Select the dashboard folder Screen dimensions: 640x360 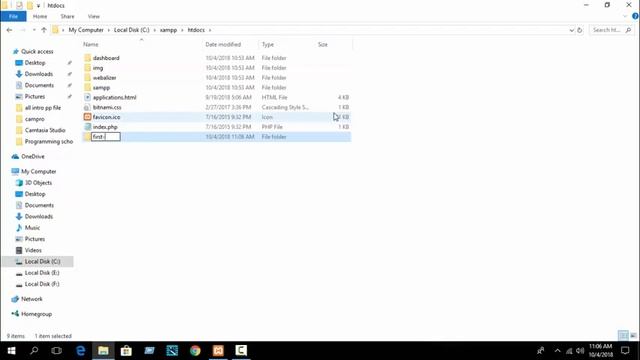(106, 58)
